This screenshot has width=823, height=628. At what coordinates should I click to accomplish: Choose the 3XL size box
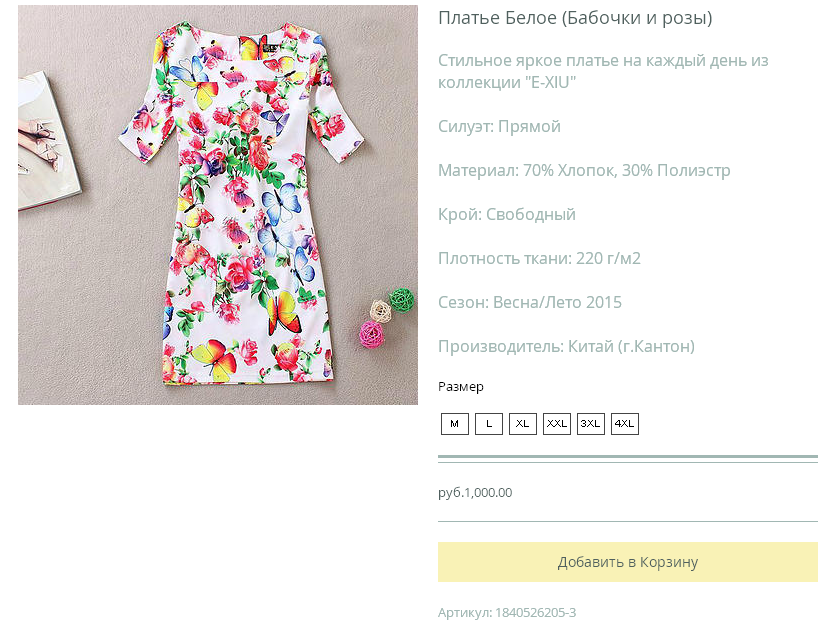point(591,424)
